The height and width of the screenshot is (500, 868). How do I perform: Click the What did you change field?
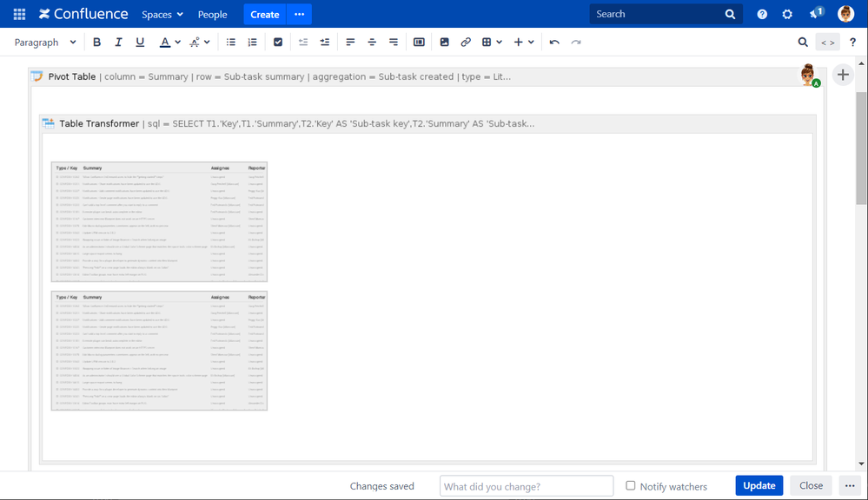(527, 486)
